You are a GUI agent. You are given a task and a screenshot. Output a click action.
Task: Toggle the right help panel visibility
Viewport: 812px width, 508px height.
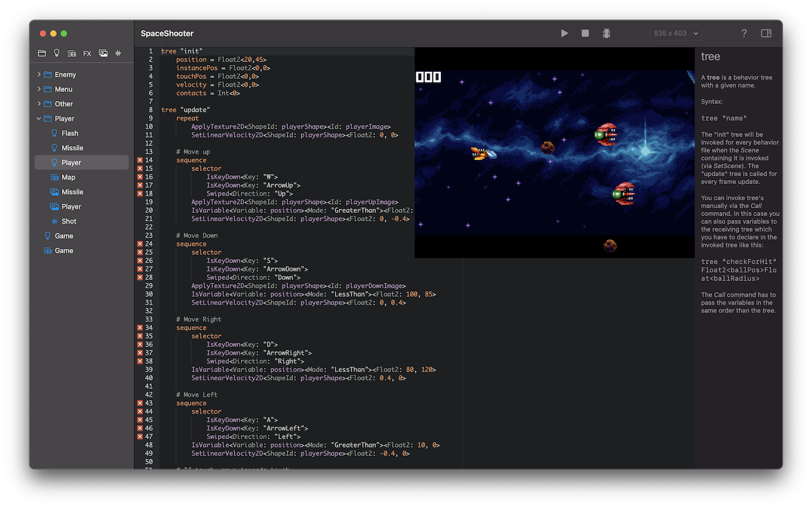pyautogui.click(x=766, y=33)
